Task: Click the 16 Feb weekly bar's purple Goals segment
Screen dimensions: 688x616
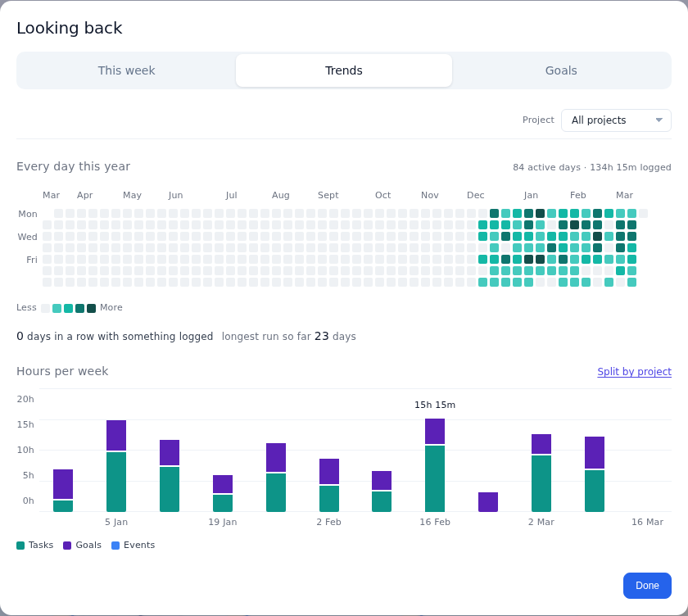Action: click(x=435, y=432)
